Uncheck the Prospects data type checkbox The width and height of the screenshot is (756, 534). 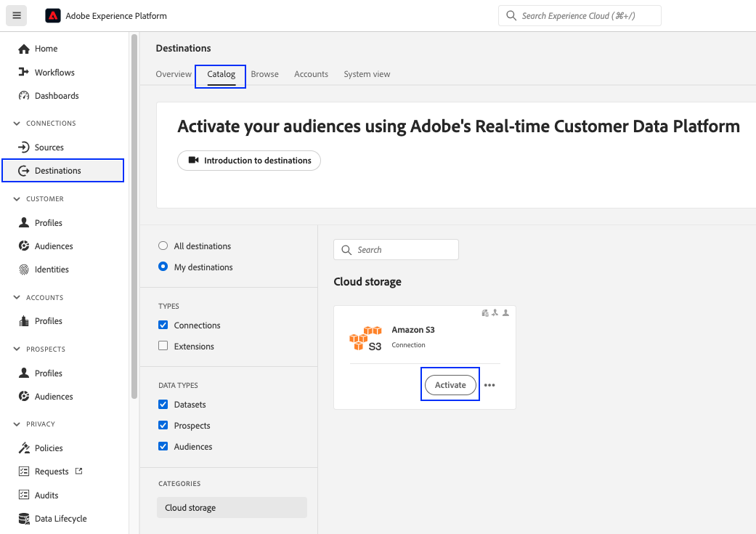click(163, 425)
